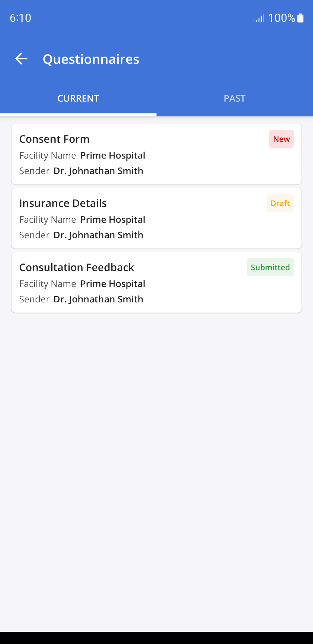Select the CURRENT tab
Image resolution: width=313 pixels, height=644 pixels.
78,98
